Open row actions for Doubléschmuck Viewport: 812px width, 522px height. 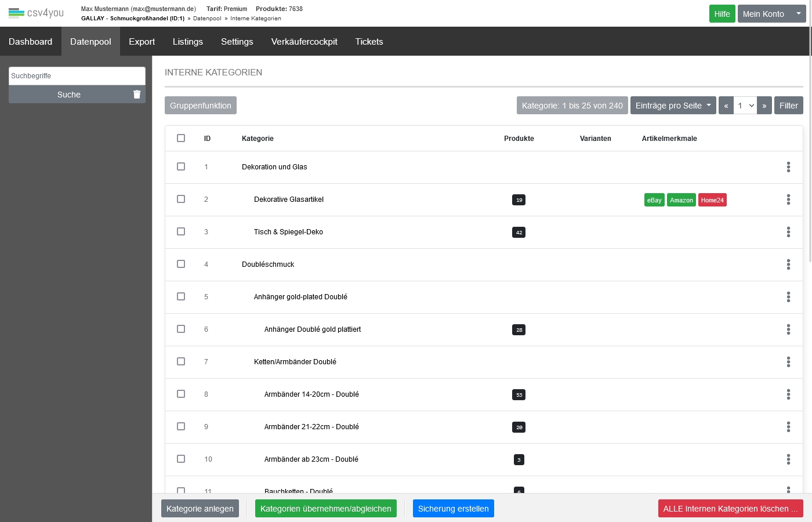[x=788, y=264]
